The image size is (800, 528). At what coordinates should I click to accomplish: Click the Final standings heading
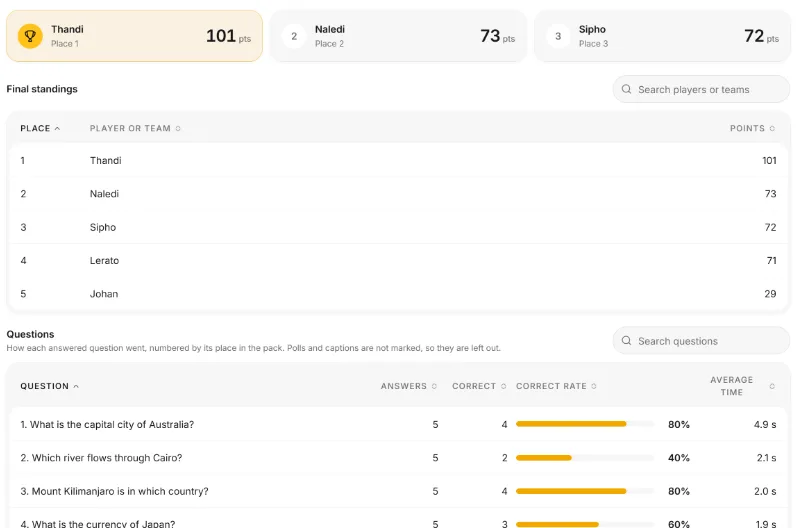click(x=42, y=89)
